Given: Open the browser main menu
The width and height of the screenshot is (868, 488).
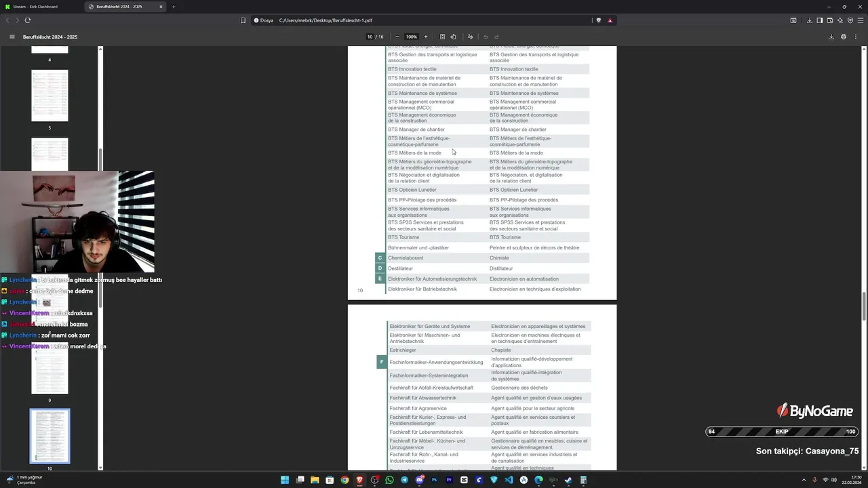Looking at the screenshot, I should point(861,20).
